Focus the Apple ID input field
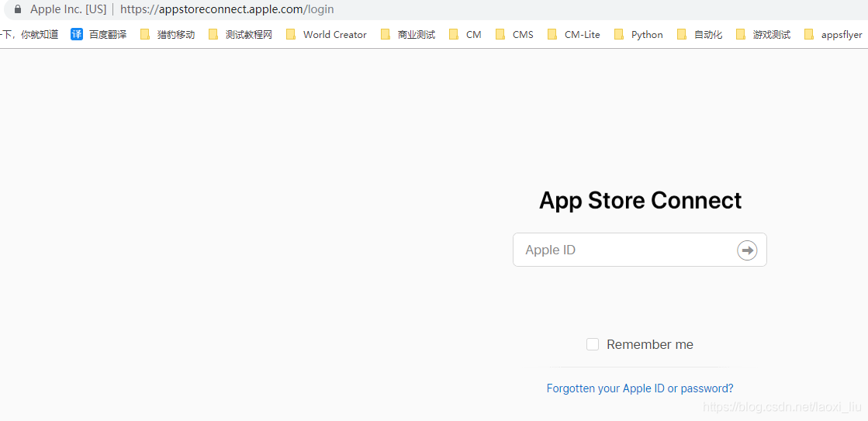 click(x=640, y=250)
